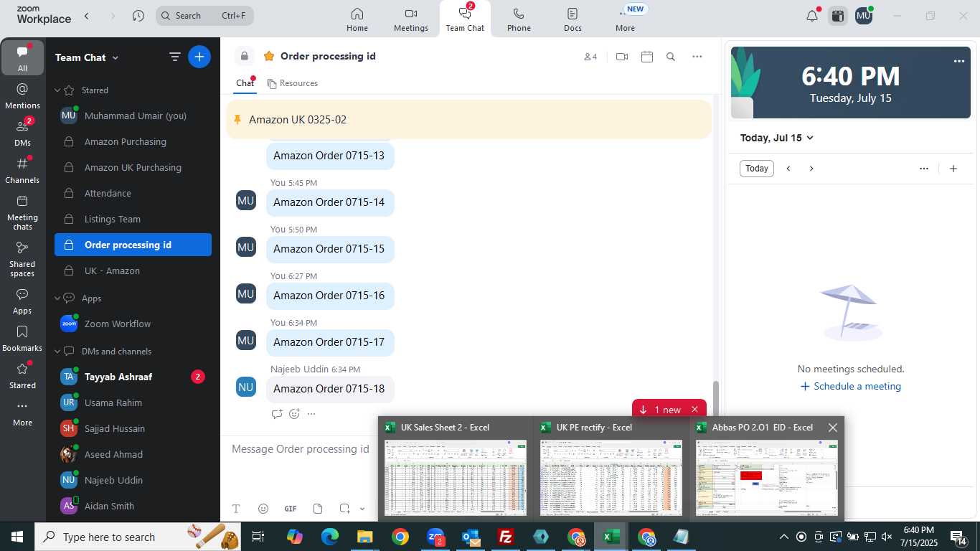Select the Chat tab in channel

coord(245,83)
